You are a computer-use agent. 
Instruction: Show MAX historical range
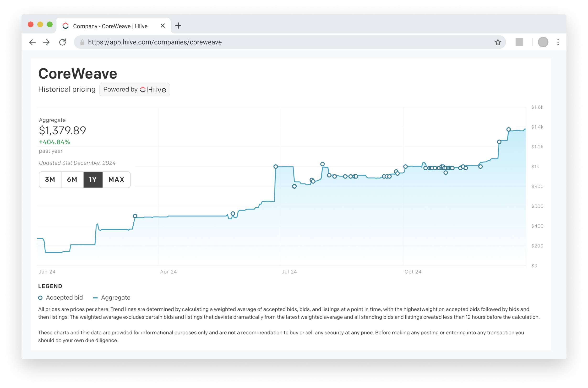point(116,180)
